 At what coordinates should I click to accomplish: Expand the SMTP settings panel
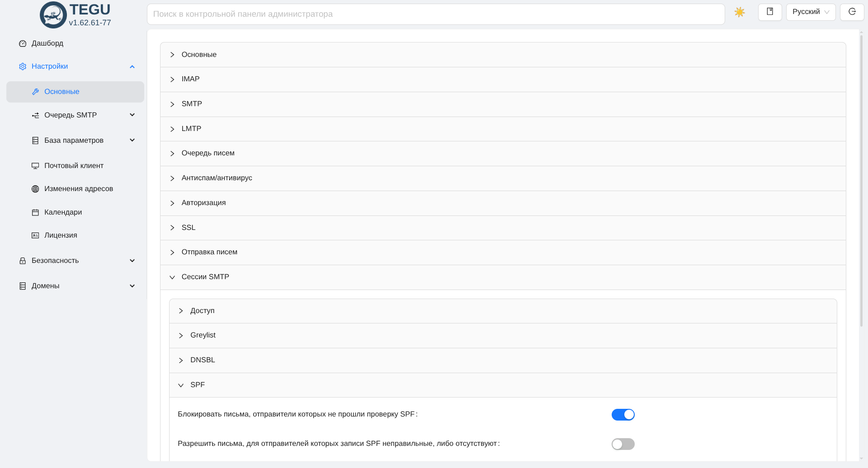tap(503, 104)
